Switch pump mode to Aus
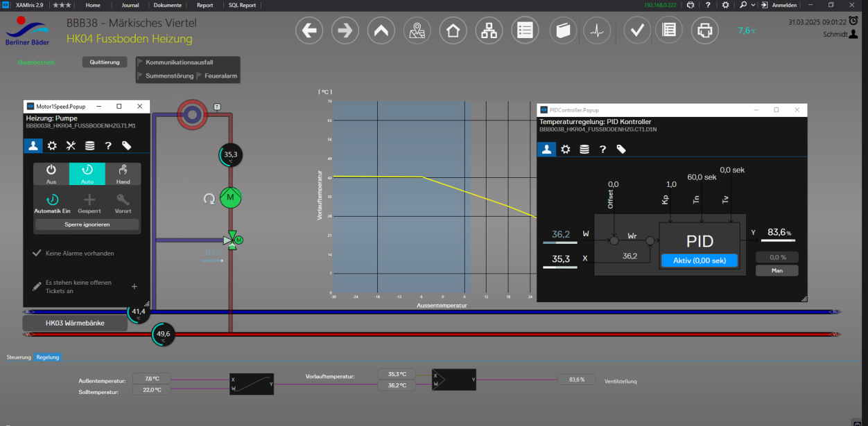 (x=51, y=174)
